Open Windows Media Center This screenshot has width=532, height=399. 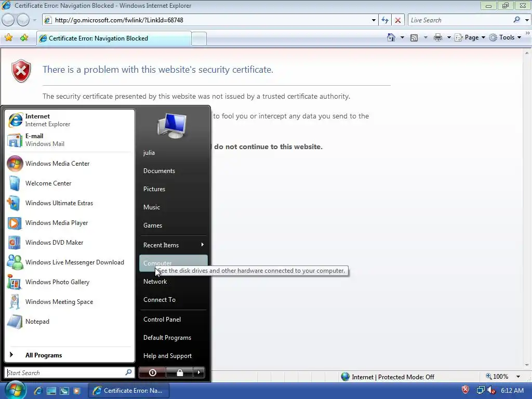point(70,164)
